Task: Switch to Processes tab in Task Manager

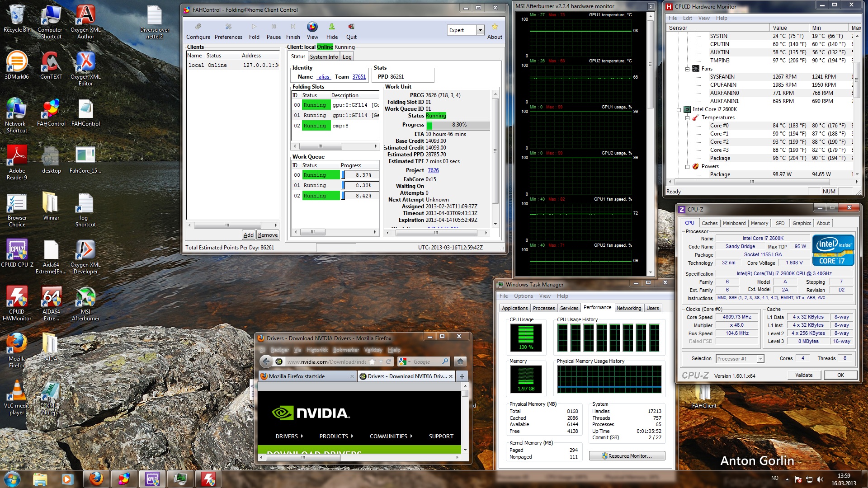Action: click(543, 308)
